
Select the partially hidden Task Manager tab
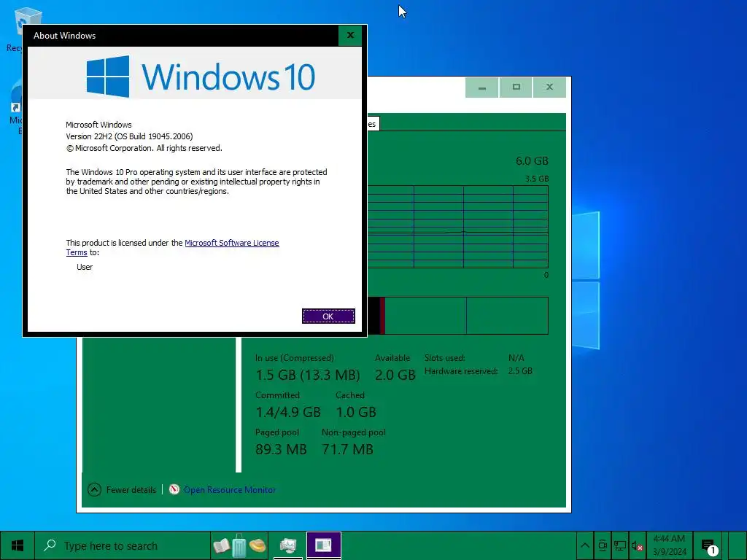(x=373, y=124)
